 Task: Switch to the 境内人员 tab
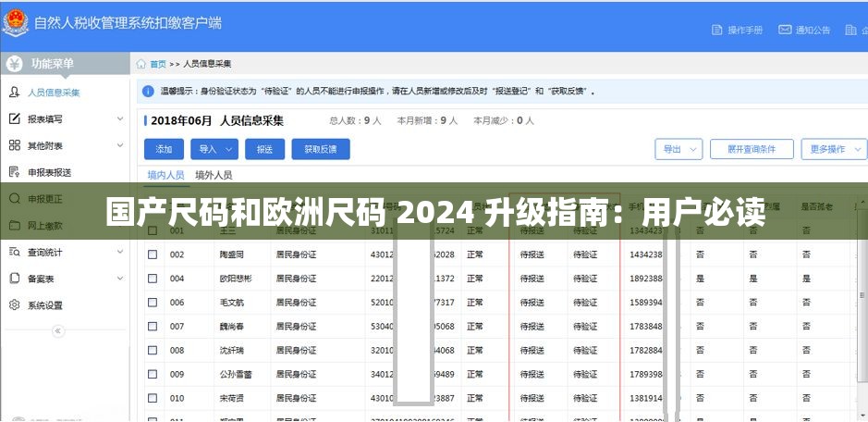click(165, 175)
